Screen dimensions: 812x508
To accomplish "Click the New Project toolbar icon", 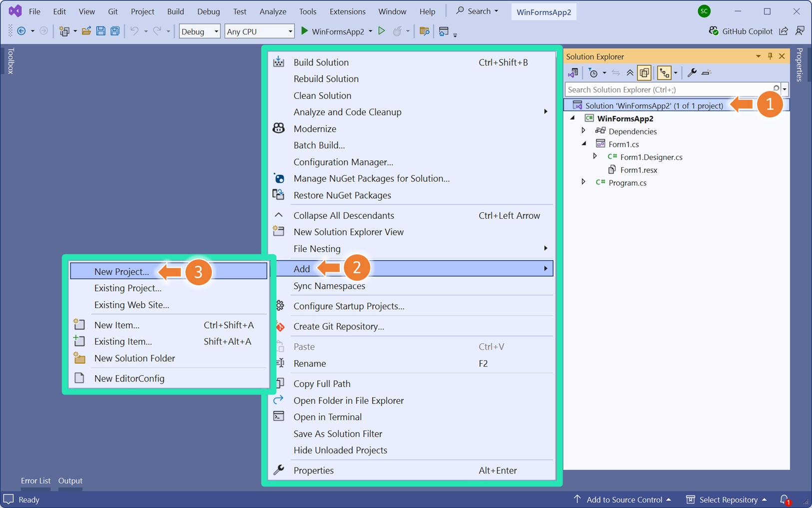I will 64,31.
